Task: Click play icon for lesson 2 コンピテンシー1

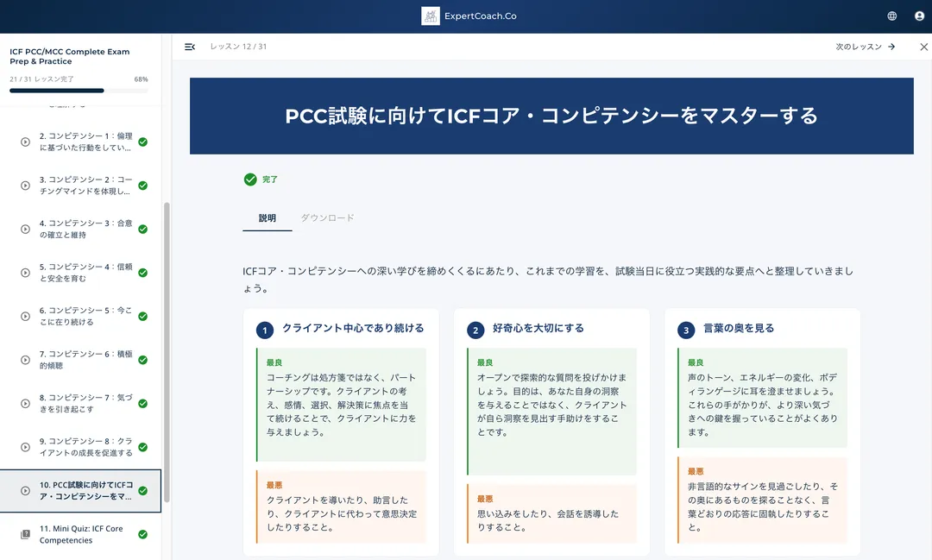Action: 26,142
